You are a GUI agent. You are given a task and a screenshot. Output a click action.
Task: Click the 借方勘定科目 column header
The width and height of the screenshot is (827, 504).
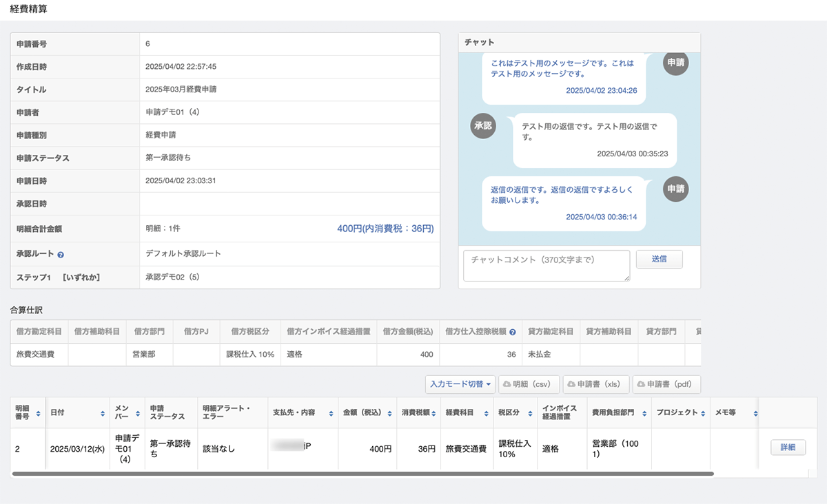pyautogui.click(x=39, y=332)
